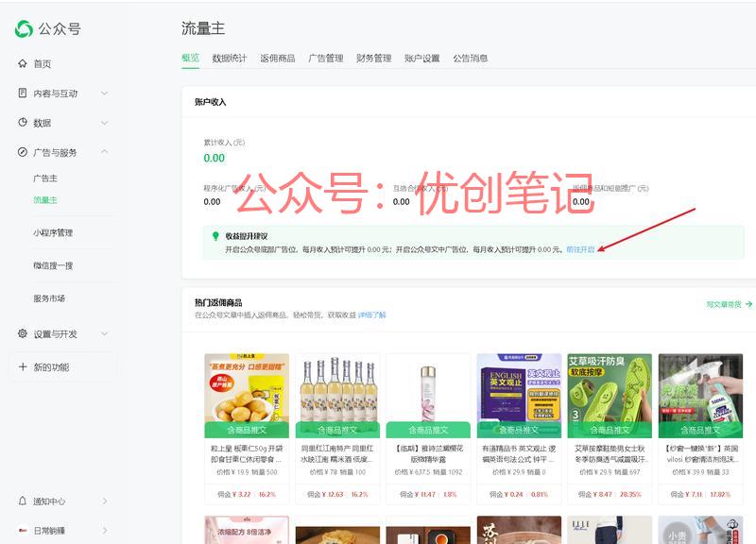Switch to the 账户设置 tab
Image resolution: width=756 pixels, height=544 pixels.
click(421, 59)
